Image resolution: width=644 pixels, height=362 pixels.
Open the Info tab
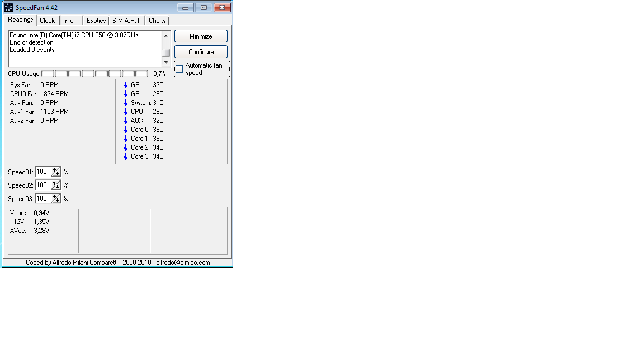pos(68,21)
